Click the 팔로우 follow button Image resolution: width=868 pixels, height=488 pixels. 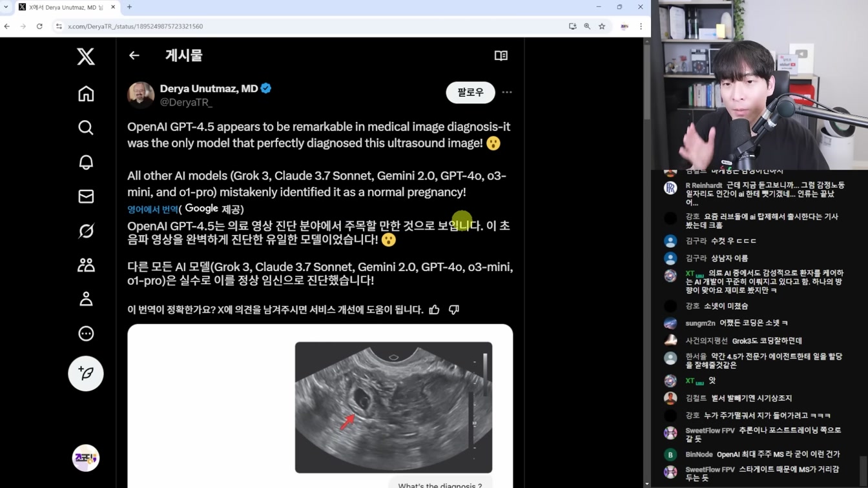[x=470, y=92]
